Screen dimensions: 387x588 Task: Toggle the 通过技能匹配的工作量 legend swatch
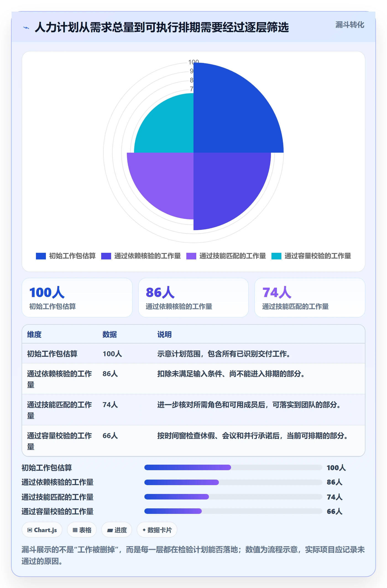pos(191,256)
